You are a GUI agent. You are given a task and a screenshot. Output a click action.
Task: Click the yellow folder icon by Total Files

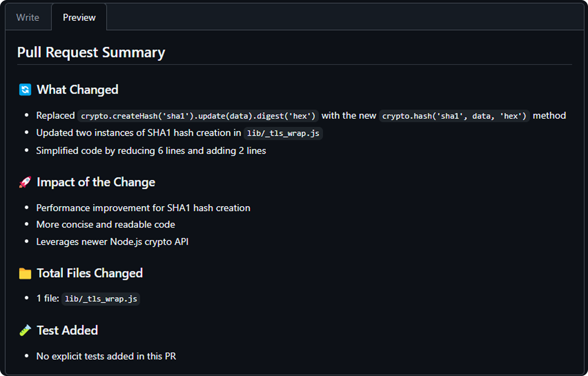pos(25,273)
